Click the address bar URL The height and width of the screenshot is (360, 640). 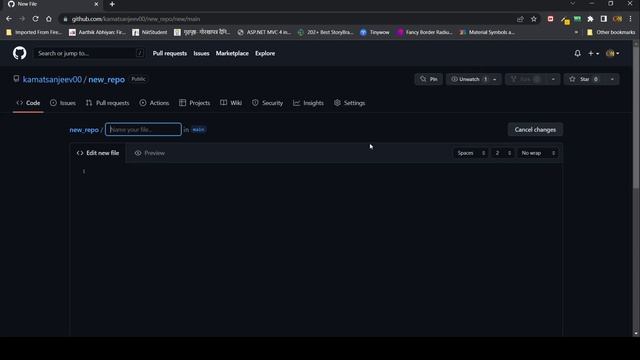tap(136, 19)
